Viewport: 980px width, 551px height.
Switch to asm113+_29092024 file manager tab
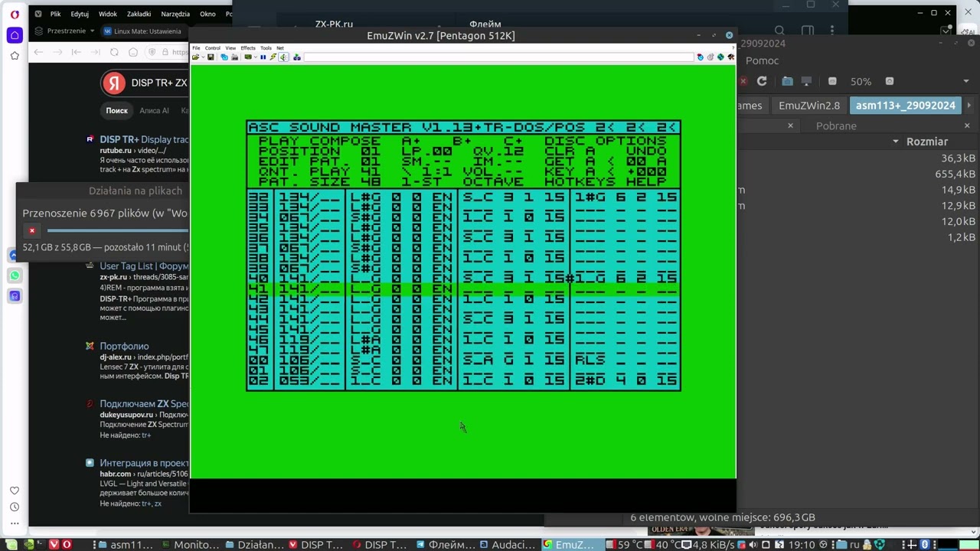point(906,106)
